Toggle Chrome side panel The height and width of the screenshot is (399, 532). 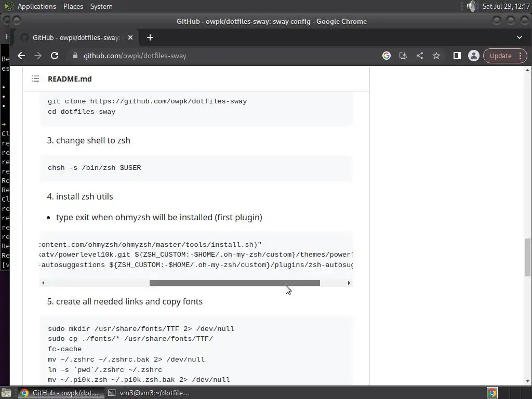point(457,56)
